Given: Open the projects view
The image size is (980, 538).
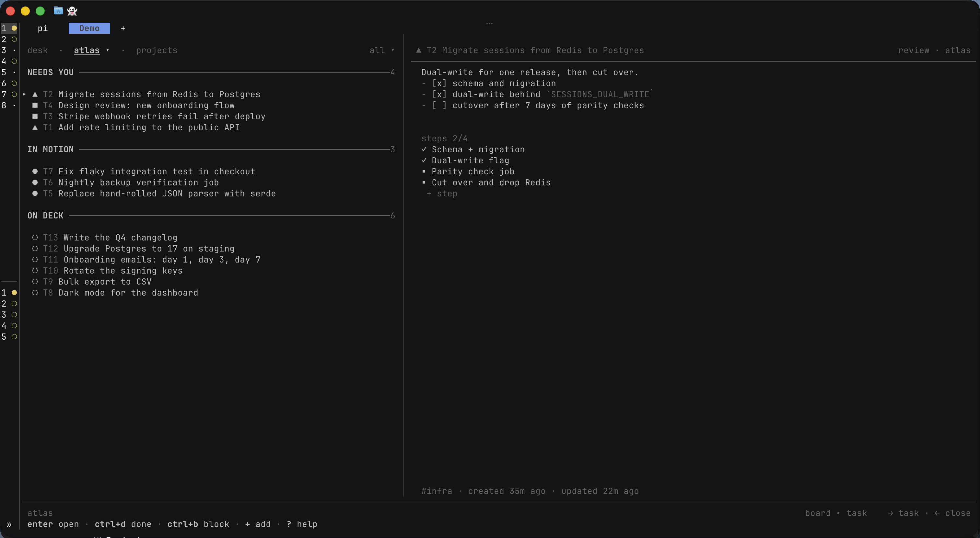Looking at the screenshot, I should (157, 50).
